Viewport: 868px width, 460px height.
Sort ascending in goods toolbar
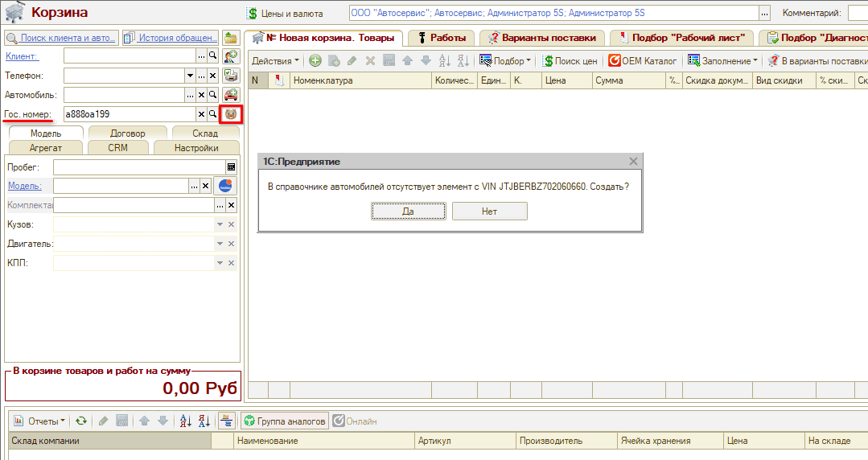click(x=445, y=61)
